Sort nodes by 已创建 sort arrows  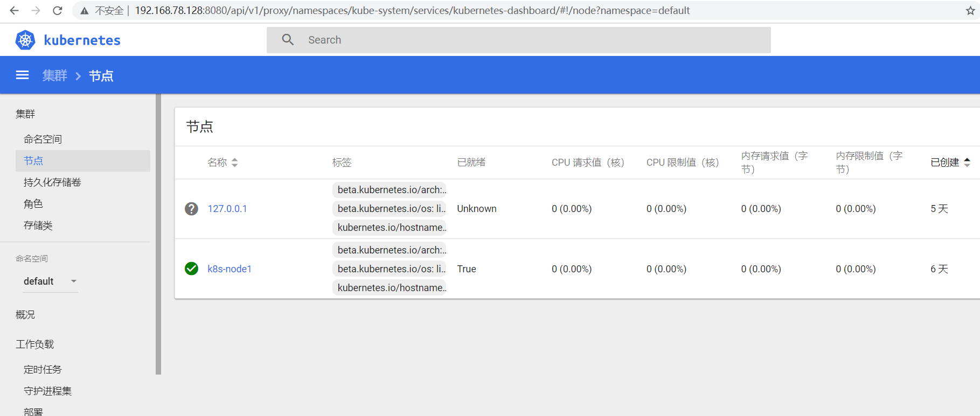pyautogui.click(x=967, y=163)
